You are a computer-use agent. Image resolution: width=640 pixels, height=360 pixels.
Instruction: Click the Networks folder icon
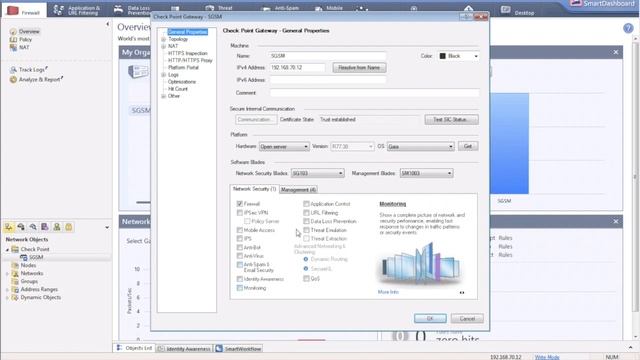click(x=15, y=273)
